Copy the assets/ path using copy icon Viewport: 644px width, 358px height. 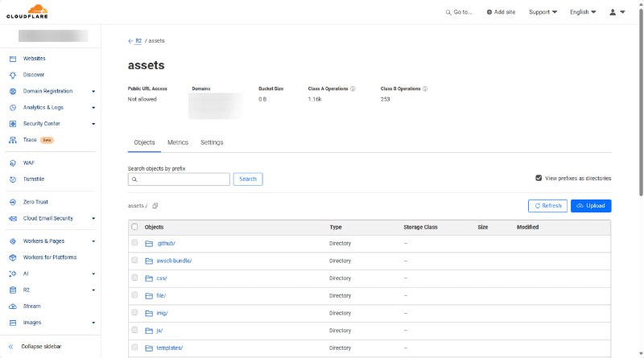pyautogui.click(x=155, y=206)
